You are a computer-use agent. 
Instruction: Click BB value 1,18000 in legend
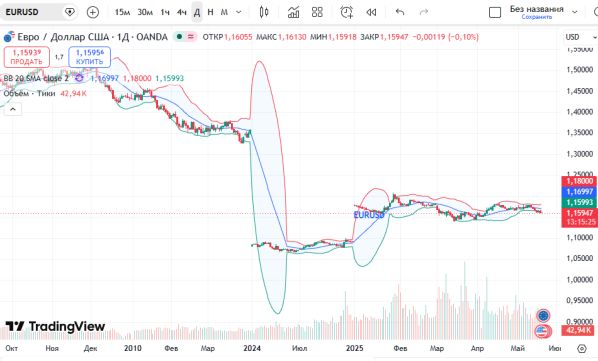pyautogui.click(x=137, y=78)
